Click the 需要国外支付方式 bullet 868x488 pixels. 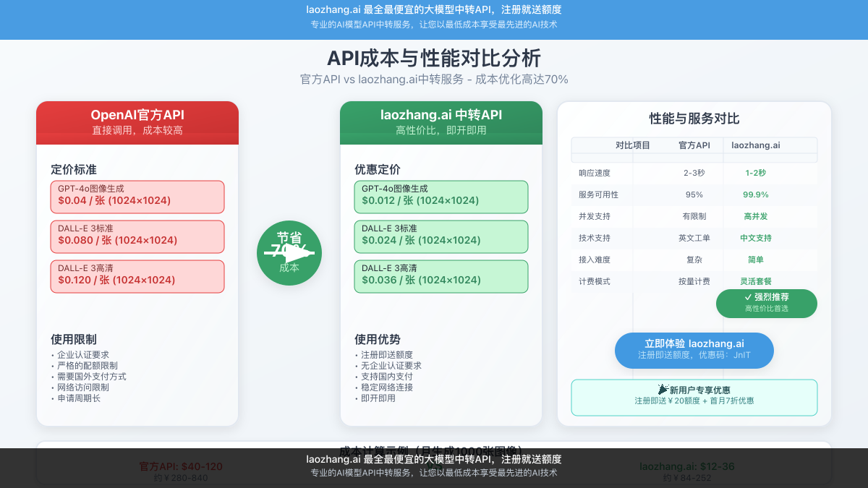(x=89, y=377)
